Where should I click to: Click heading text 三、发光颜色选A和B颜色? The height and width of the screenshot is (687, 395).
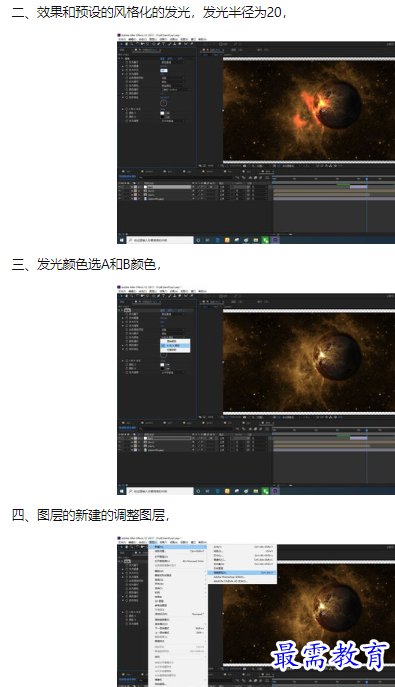click(x=86, y=264)
